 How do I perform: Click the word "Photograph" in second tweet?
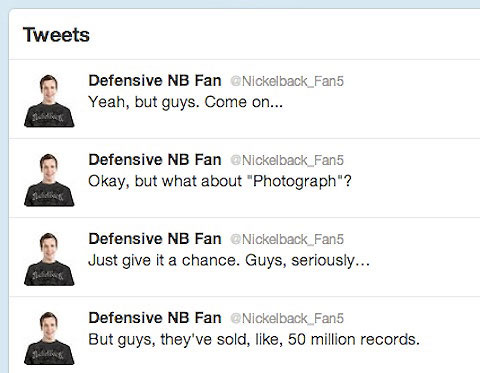(x=295, y=182)
